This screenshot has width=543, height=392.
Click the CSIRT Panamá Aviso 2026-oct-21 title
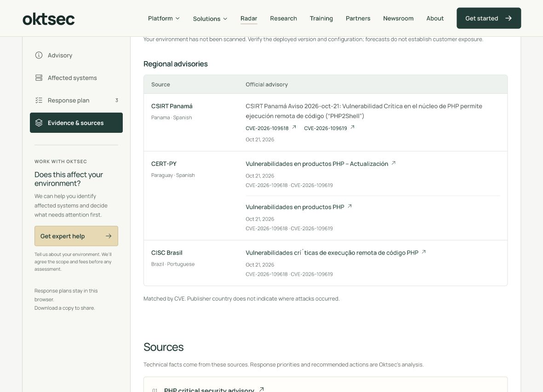click(364, 111)
